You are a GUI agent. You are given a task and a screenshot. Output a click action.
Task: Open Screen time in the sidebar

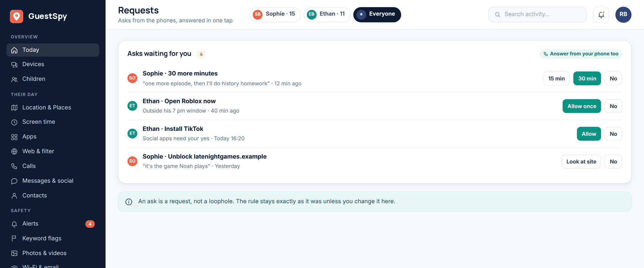[53, 122]
